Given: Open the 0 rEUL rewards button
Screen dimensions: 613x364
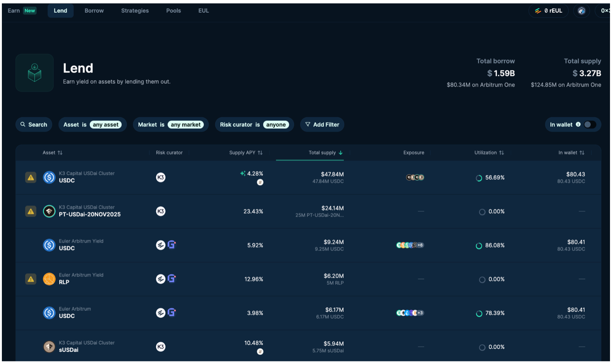Looking at the screenshot, I should pyautogui.click(x=548, y=11).
